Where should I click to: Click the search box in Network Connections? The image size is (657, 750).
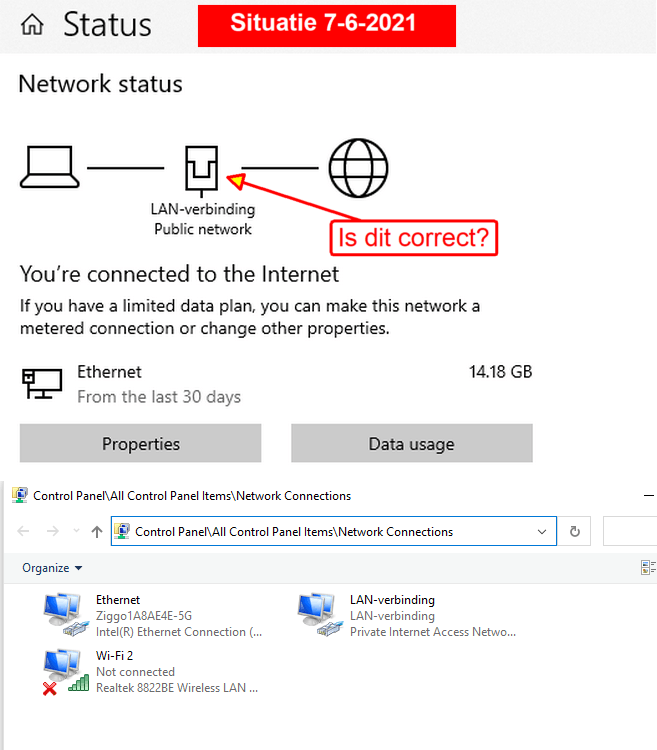point(632,532)
